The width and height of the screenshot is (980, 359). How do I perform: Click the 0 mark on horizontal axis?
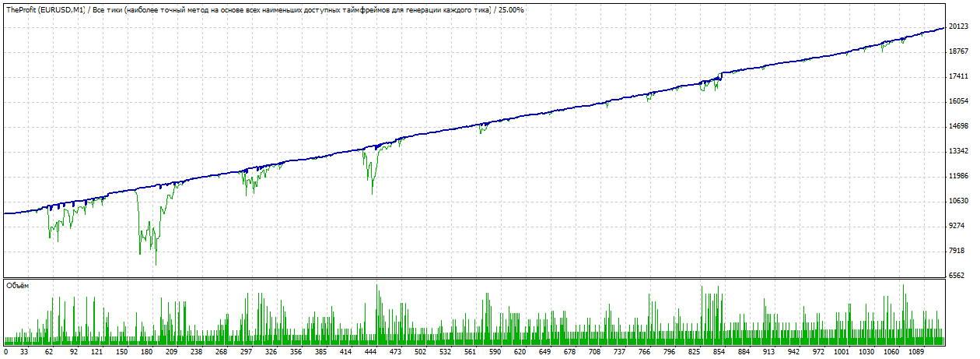click(x=6, y=352)
